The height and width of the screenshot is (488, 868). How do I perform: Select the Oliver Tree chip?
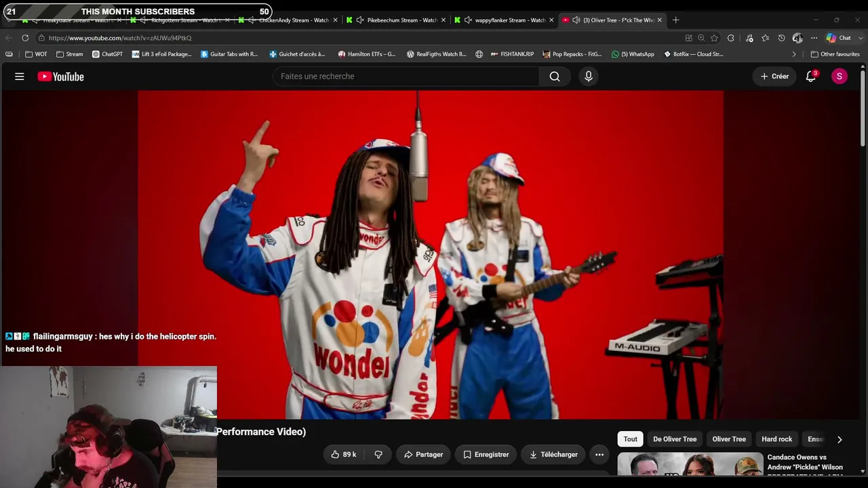pos(729,439)
